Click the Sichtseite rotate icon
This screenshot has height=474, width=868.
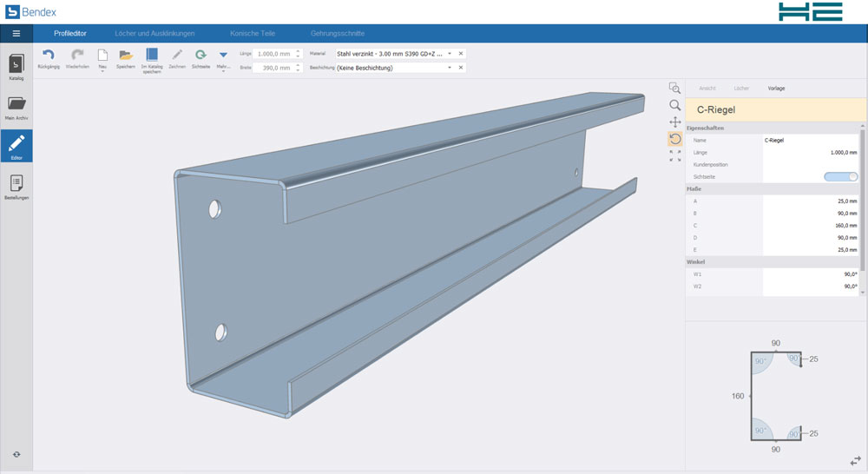(x=201, y=56)
